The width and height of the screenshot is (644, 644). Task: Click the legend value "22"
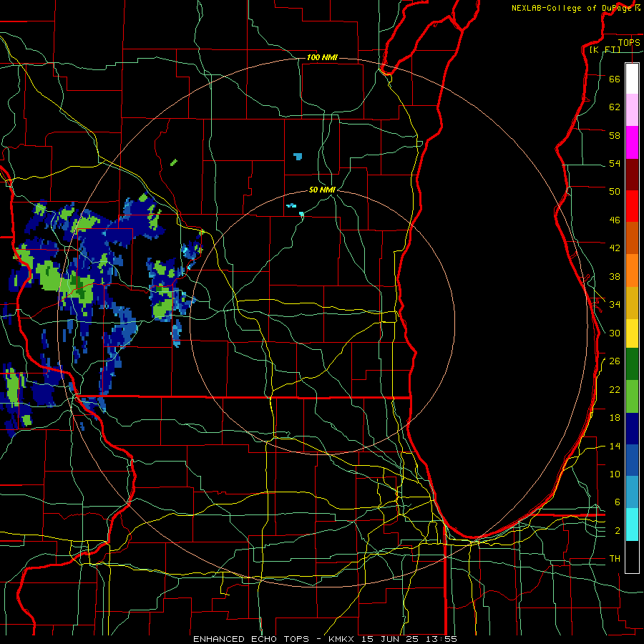(x=615, y=389)
